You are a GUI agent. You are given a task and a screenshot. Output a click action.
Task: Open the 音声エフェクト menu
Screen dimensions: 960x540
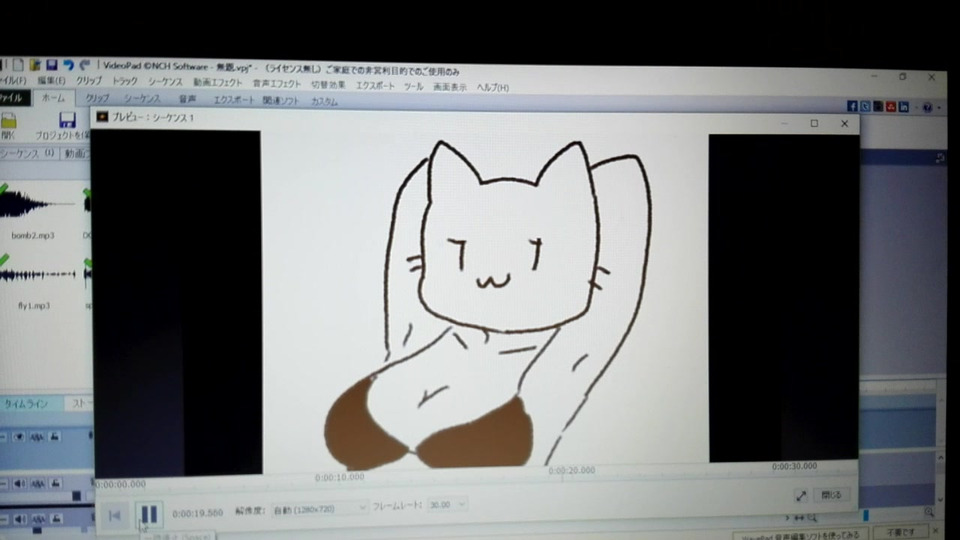tap(277, 83)
